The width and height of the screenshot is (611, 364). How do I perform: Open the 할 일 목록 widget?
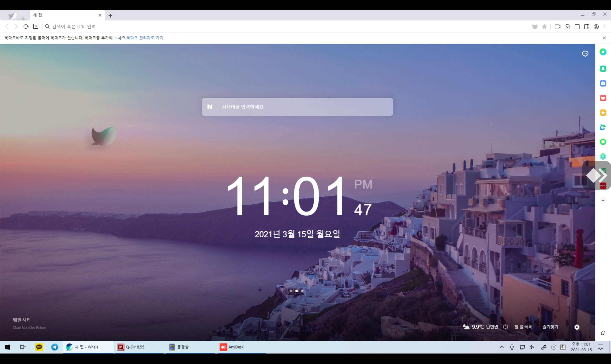tap(523, 327)
